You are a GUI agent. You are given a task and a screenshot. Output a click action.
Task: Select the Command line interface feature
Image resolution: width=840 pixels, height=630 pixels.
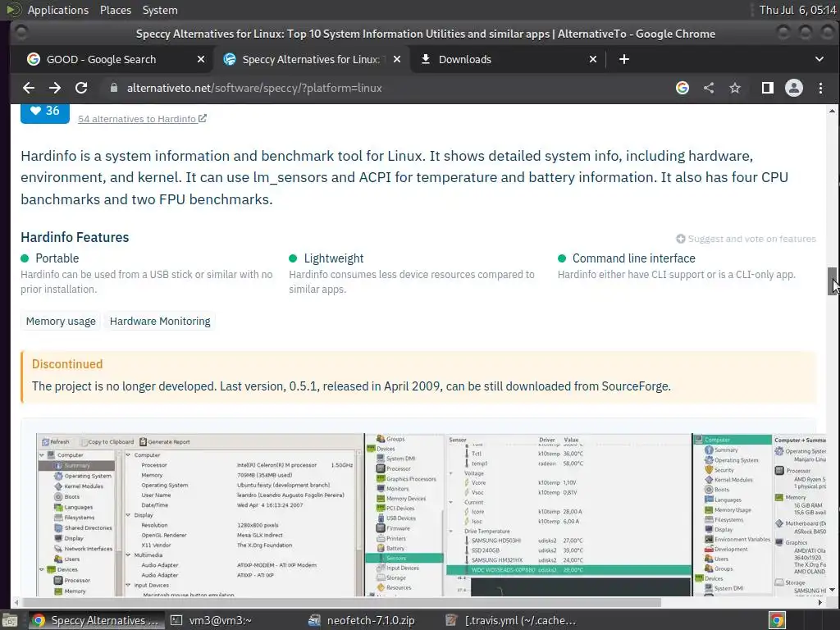(634, 258)
